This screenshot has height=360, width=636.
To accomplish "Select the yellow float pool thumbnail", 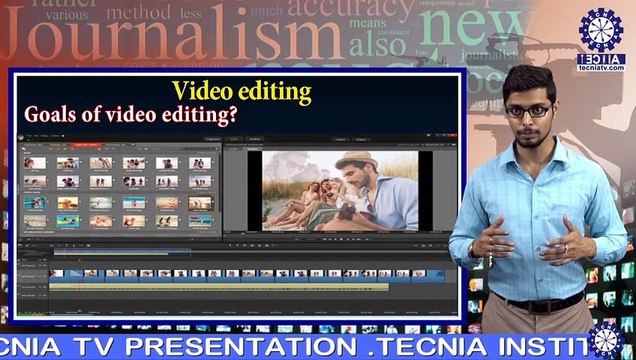I will pos(68,221).
